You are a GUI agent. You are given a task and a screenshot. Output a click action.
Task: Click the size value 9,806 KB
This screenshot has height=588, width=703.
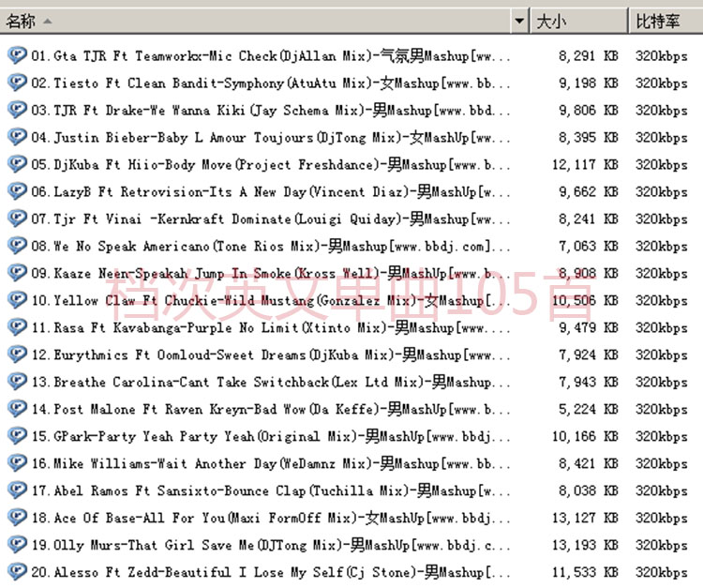(589, 111)
